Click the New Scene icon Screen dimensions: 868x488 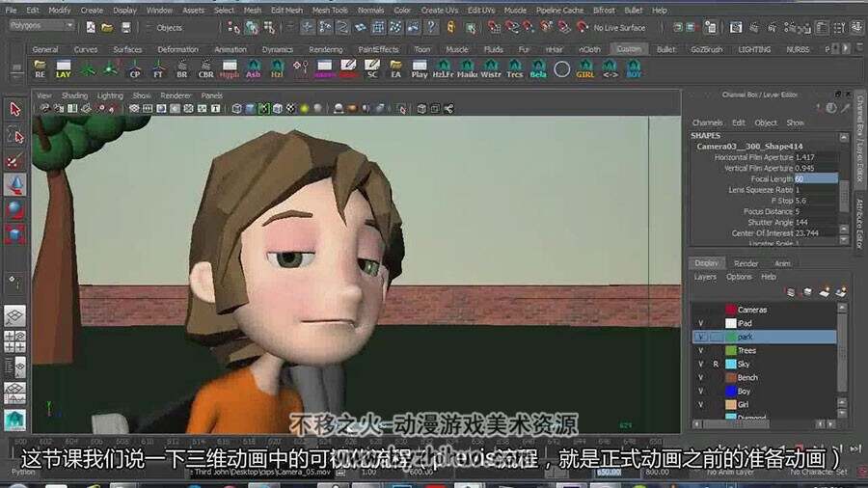(x=91, y=28)
